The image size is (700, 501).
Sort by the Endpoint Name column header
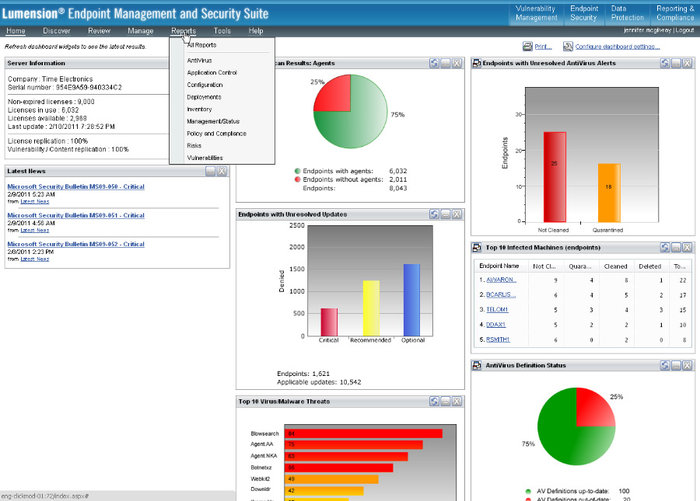pyautogui.click(x=499, y=266)
